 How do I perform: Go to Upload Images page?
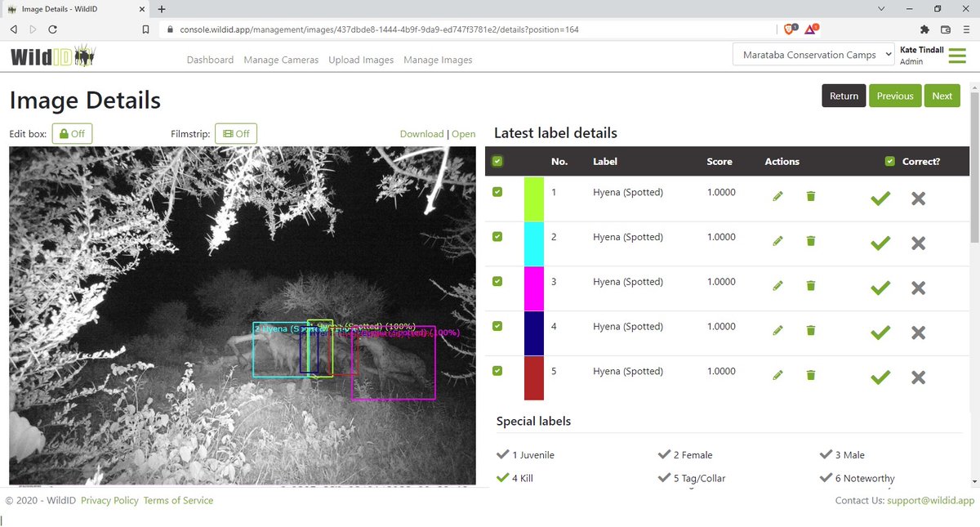coord(361,60)
